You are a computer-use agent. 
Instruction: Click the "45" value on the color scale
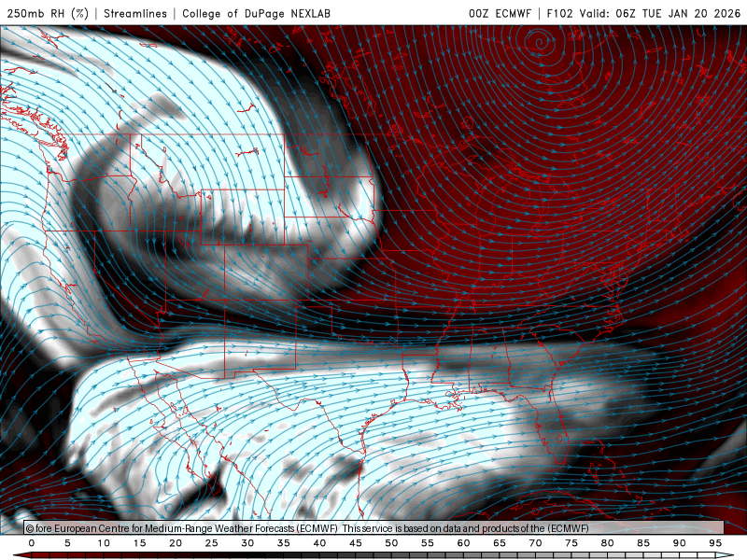point(356,543)
